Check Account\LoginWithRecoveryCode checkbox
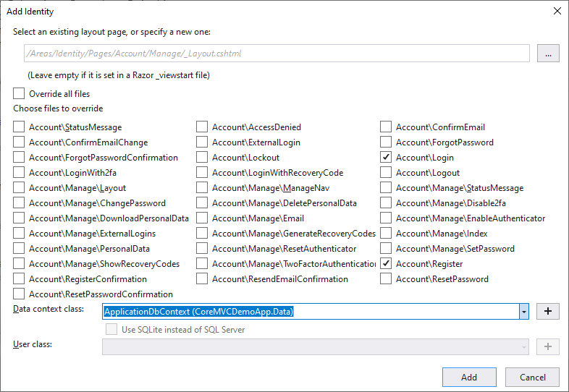The height and width of the screenshot is (392, 569). [x=202, y=173]
